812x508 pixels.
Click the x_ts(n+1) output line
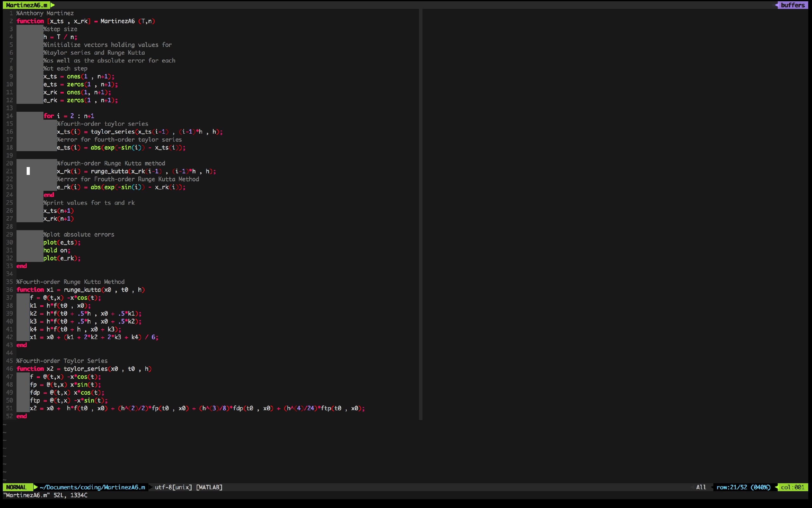pyautogui.click(x=58, y=211)
